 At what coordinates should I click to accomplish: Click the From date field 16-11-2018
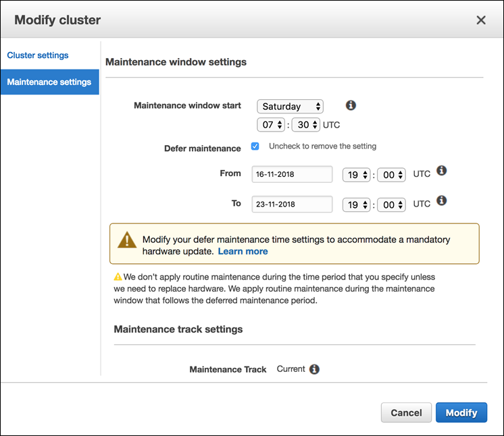[x=292, y=174]
